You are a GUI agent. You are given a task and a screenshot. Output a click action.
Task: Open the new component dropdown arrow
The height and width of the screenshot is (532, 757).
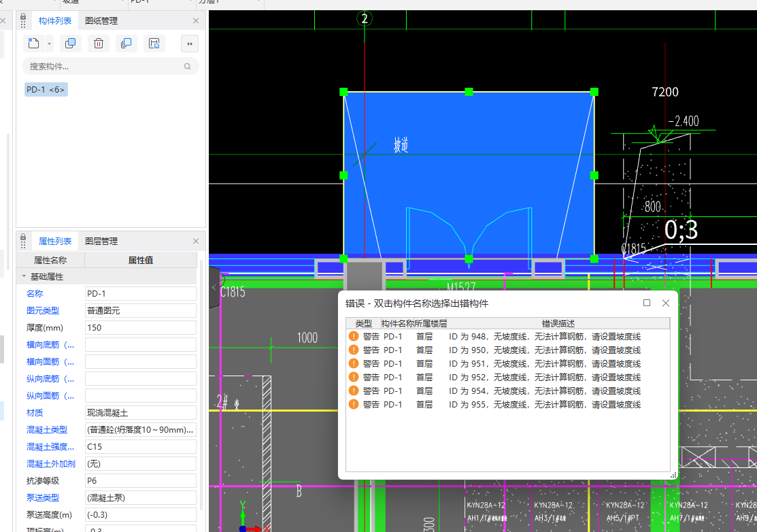[50, 44]
